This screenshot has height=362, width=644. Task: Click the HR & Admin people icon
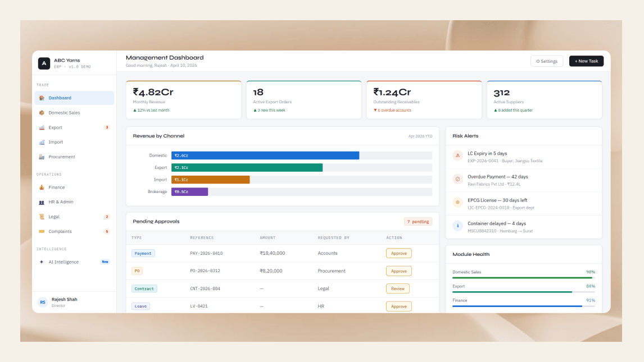click(42, 202)
